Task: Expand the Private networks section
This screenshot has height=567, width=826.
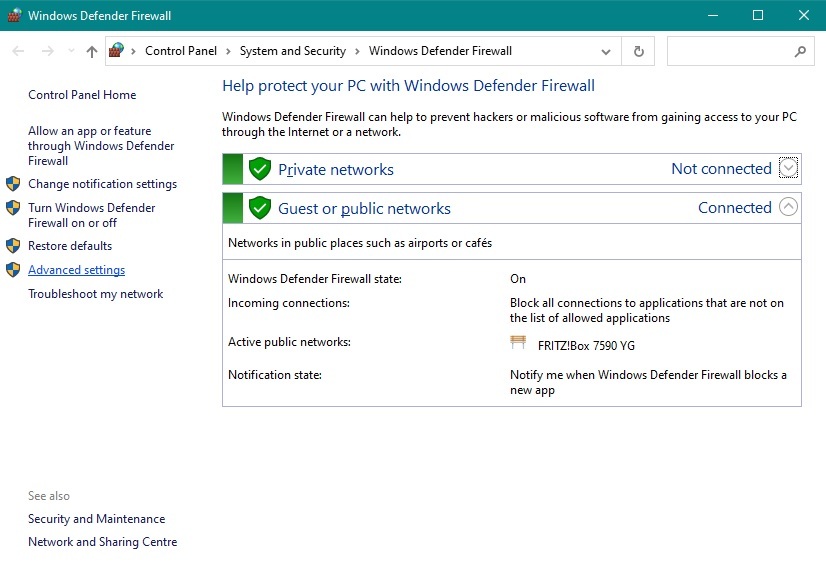Action: tap(789, 168)
